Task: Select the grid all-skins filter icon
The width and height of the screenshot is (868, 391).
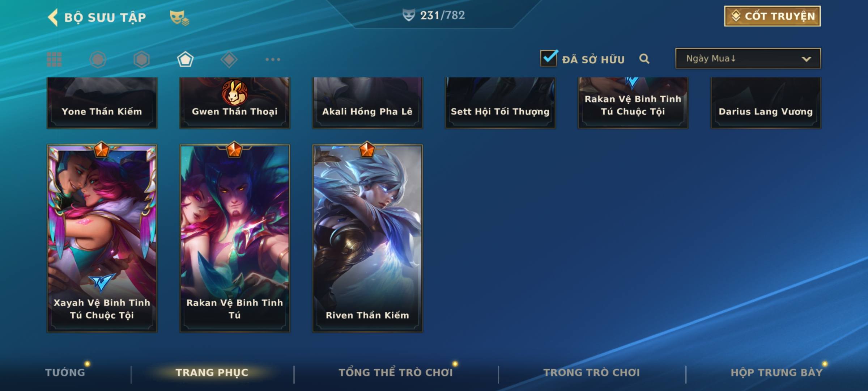Action: (x=54, y=59)
